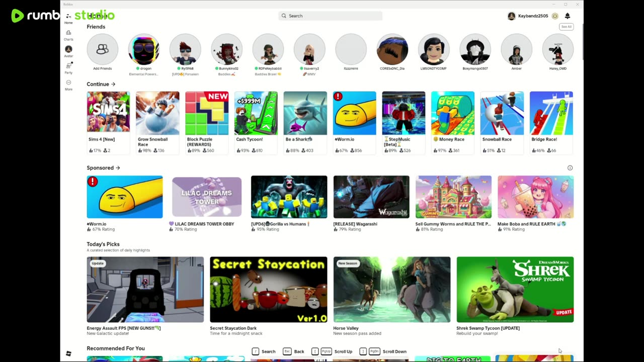Open friend Haley_OMD's avatar
Image resolution: width=644 pixels, height=362 pixels.
(558, 49)
